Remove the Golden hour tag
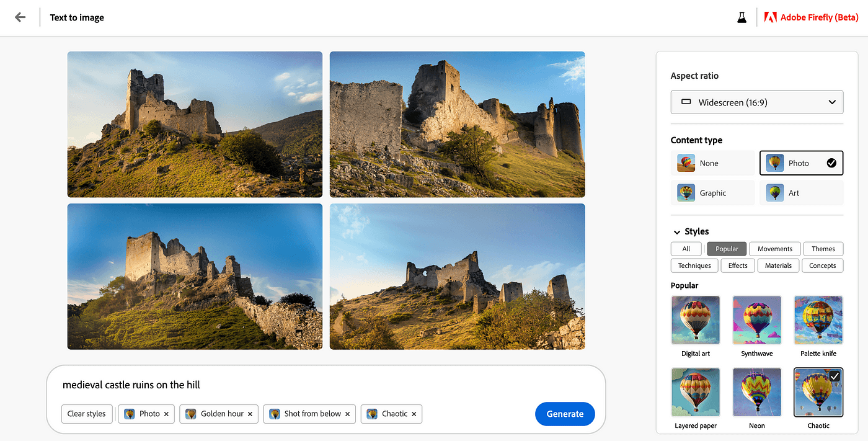Screen dimensions: 868x441 click(x=250, y=414)
